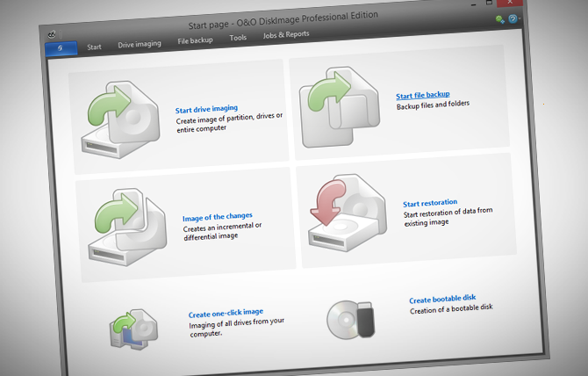Image resolution: width=588 pixels, height=376 pixels.
Task: Click the window title 'Start page - O&O DiskImage Professional Edition'
Action: pyautogui.click(x=283, y=20)
